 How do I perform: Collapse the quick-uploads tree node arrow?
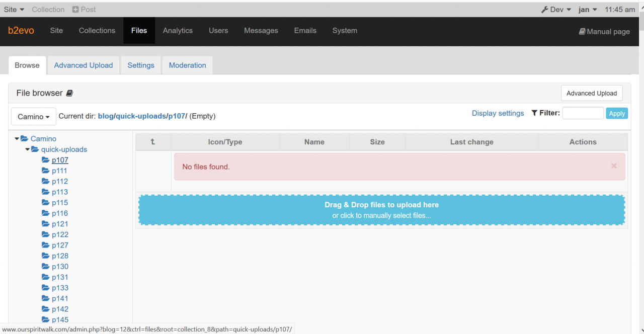(27, 149)
